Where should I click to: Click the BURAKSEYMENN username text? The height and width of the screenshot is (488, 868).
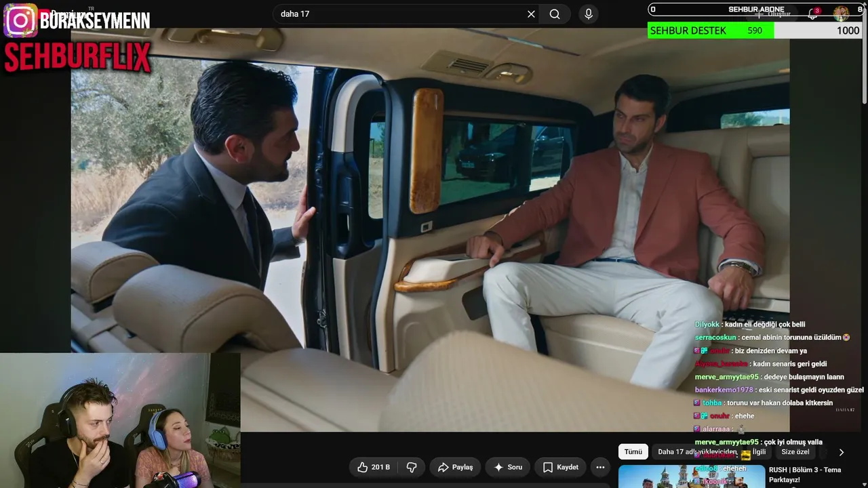click(95, 20)
